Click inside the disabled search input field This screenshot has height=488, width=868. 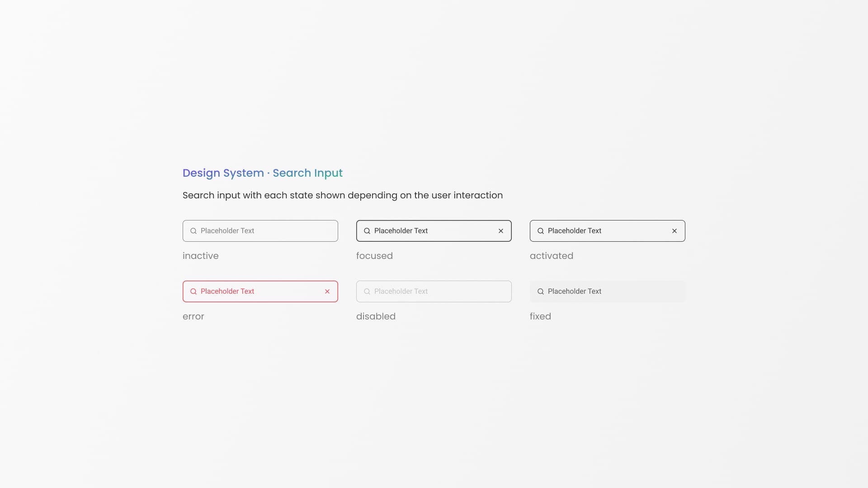pos(434,291)
